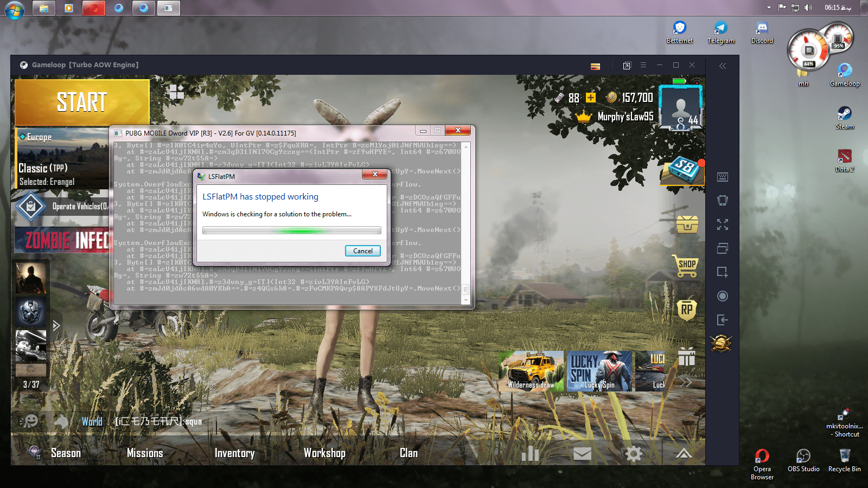
Task: Minimize the PUBG MOBILE Dword window
Action: (423, 131)
